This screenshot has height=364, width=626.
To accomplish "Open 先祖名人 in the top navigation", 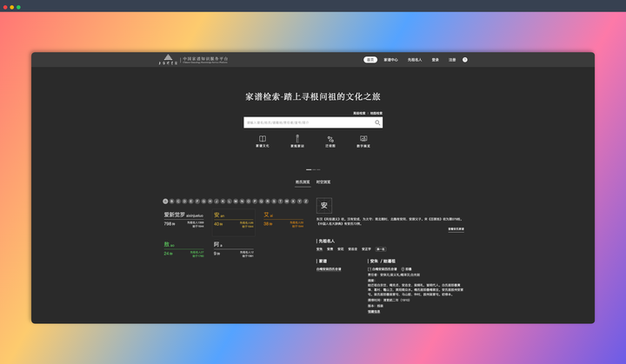I will 415,60.
